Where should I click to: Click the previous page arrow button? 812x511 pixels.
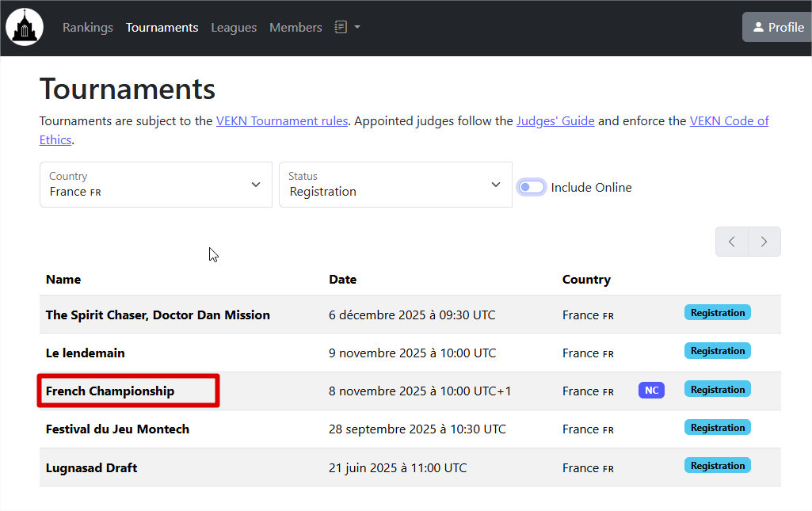click(732, 242)
